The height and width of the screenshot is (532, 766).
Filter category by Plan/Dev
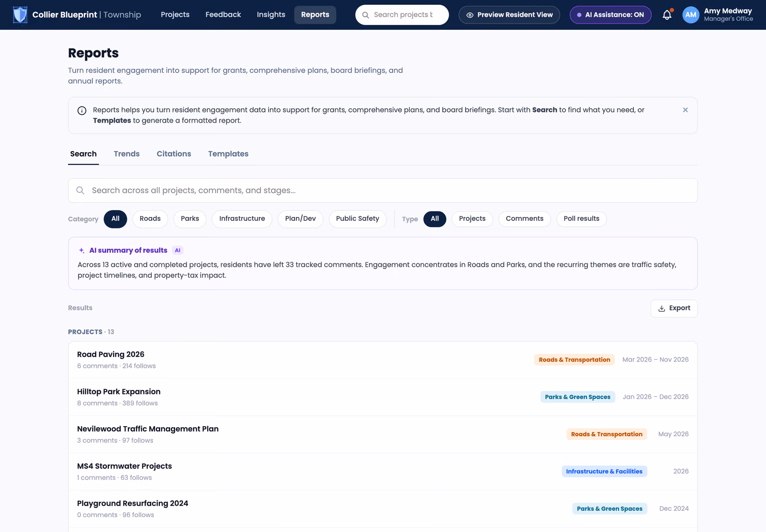pos(300,219)
